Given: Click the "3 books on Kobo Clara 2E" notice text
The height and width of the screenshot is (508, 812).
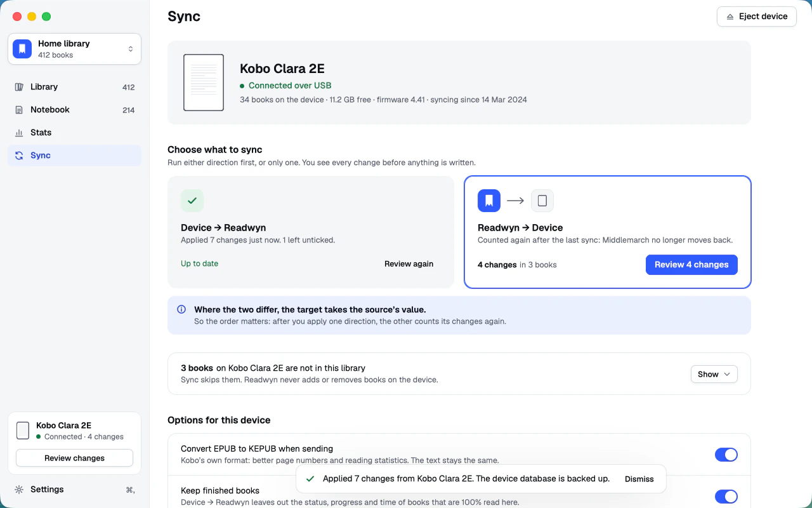Looking at the screenshot, I should (273, 368).
